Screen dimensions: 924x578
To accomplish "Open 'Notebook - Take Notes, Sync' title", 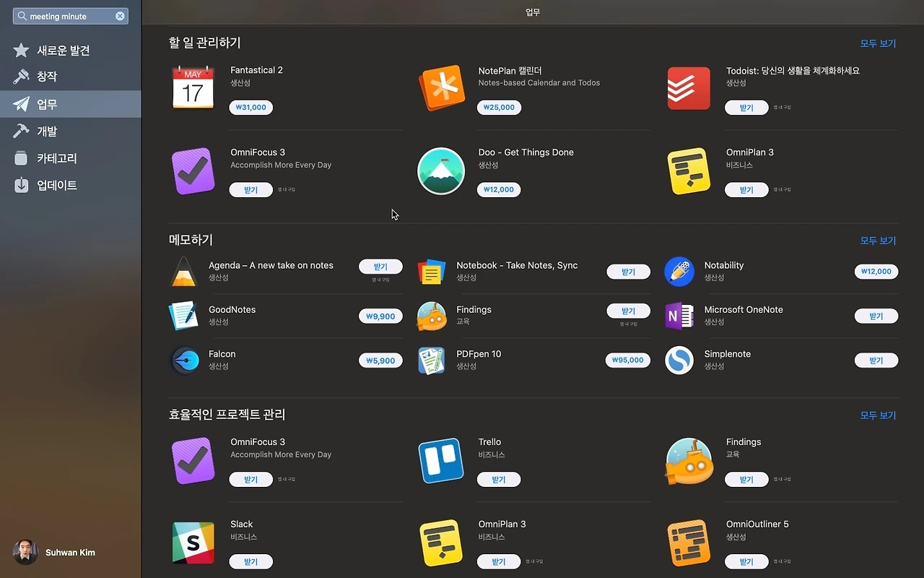I will click(x=517, y=265).
